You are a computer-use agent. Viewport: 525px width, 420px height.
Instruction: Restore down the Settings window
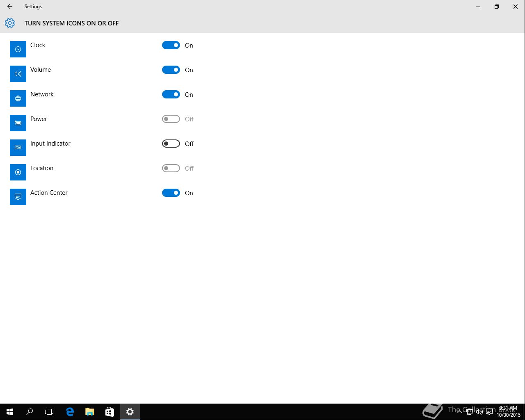497,7
